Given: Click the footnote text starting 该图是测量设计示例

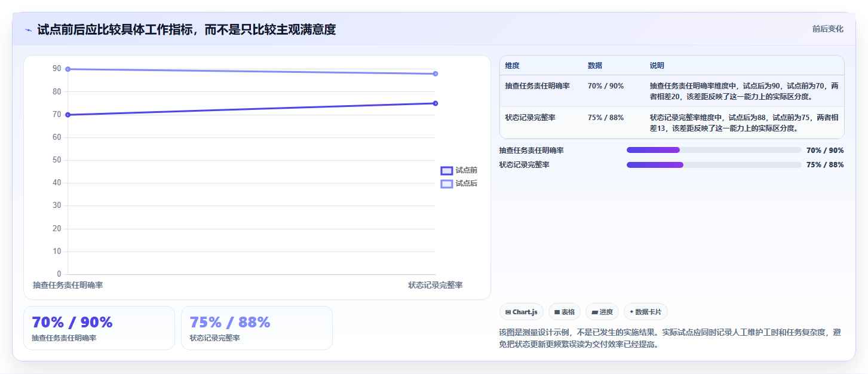Looking at the screenshot, I should pyautogui.click(x=670, y=338).
